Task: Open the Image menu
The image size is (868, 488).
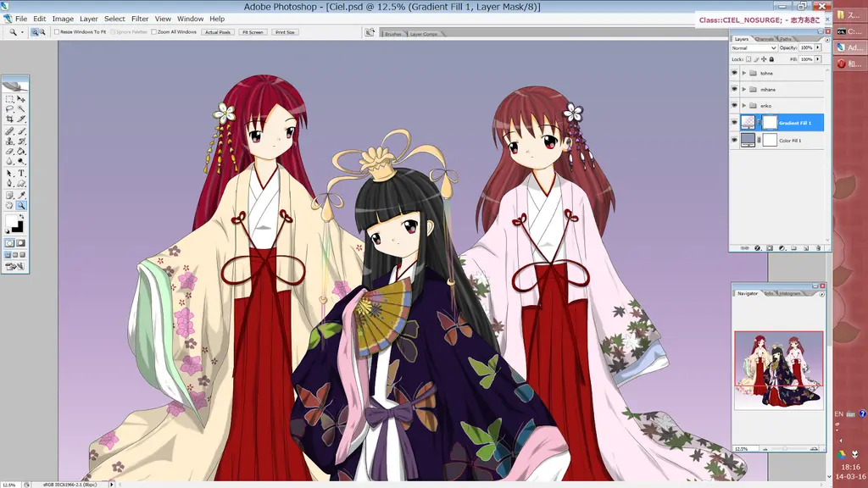Action: pyautogui.click(x=63, y=19)
